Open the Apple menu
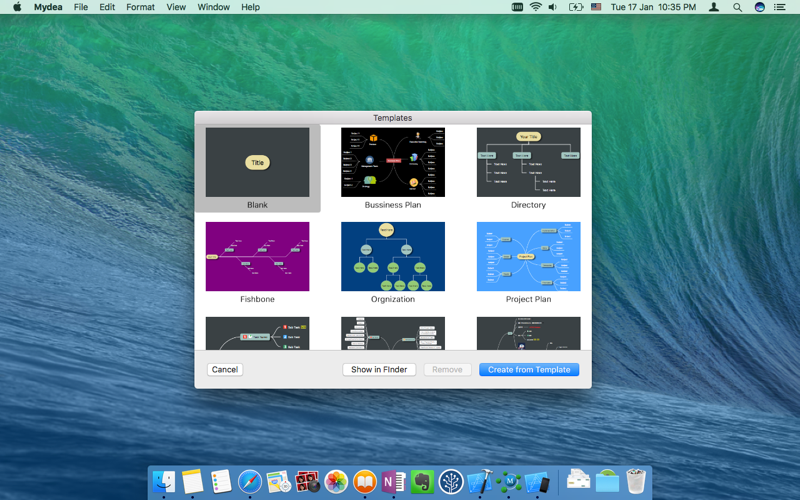The width and height of the screenshot is (800, 500). (x=17, y=7)
